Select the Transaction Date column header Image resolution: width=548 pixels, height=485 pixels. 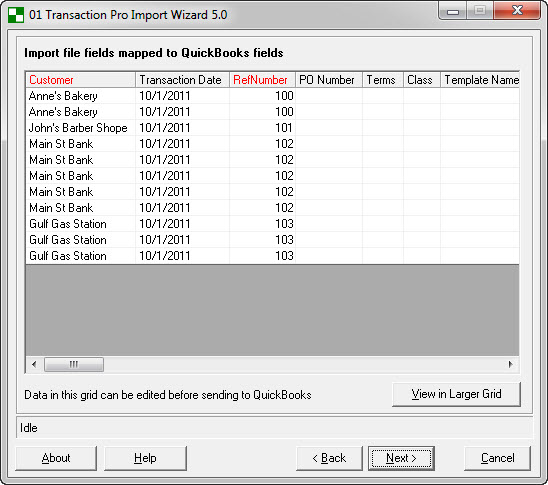182,80
